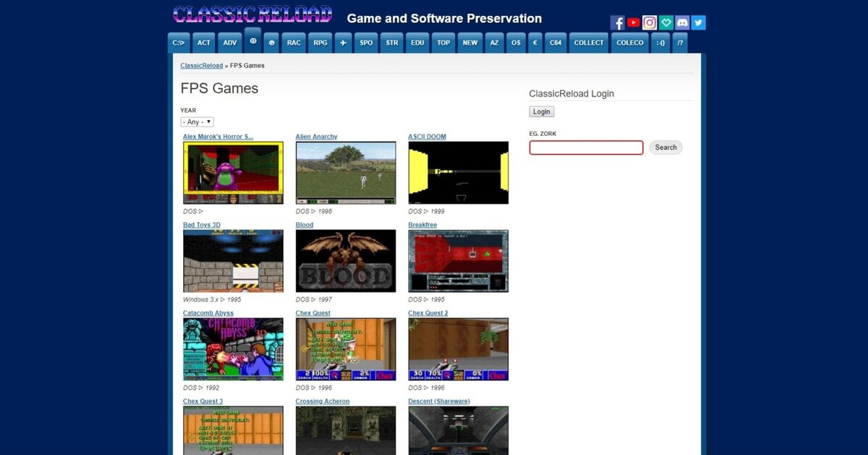Click the 'DOS ▷ 1998' caption

click(314, 211)
